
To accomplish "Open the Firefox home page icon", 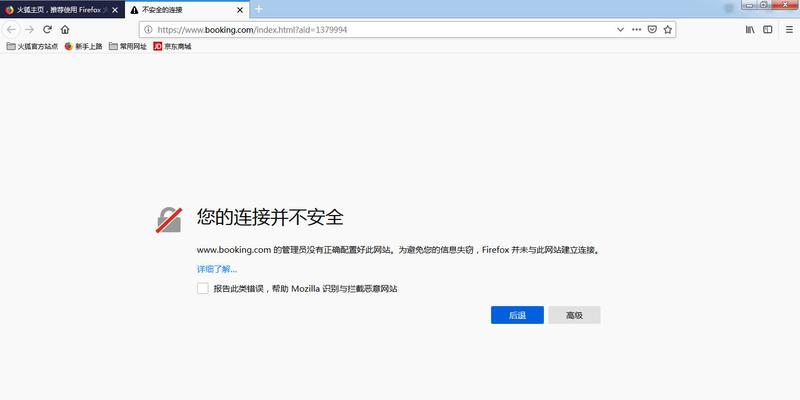I will point(65,30).
